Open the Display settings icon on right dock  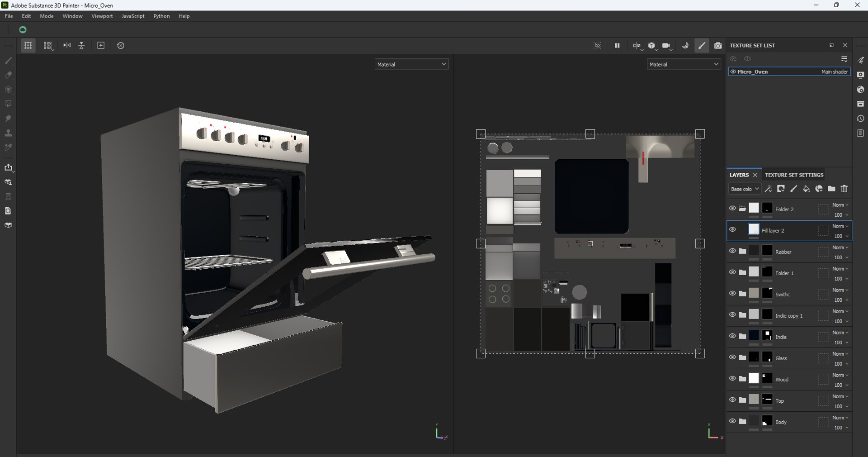click(x=860, y=75)
